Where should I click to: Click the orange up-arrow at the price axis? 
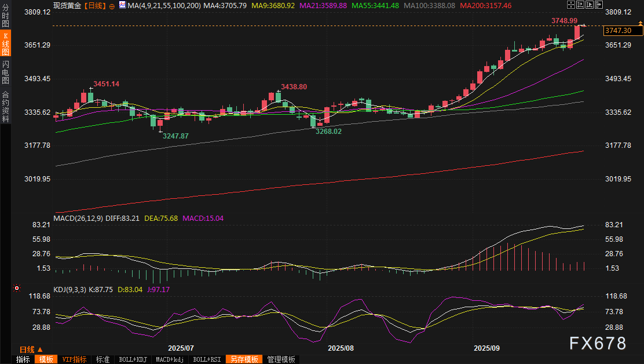640,23
